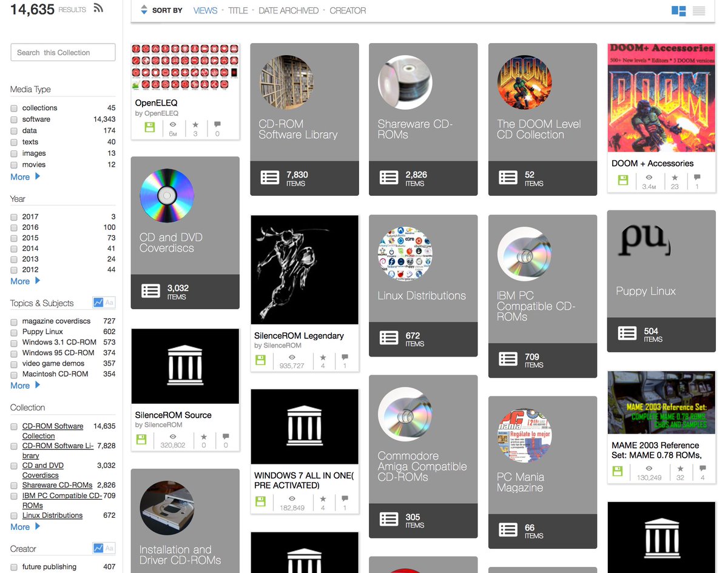The width and height of the screenshot is (728, 573).
Task: Click the chart icon in Creator header
Action: (x=98, y=548)
